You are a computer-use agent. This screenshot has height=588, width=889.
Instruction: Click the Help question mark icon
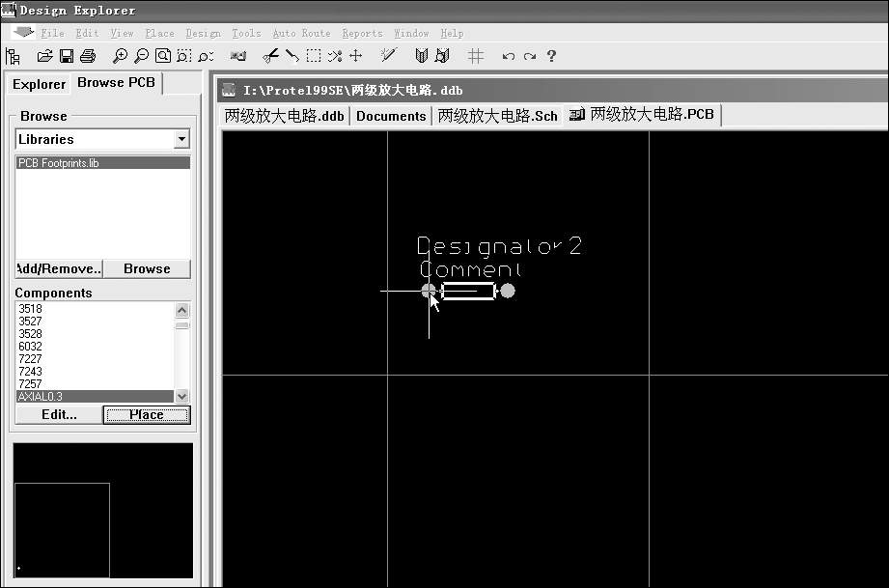click(551, 57)
